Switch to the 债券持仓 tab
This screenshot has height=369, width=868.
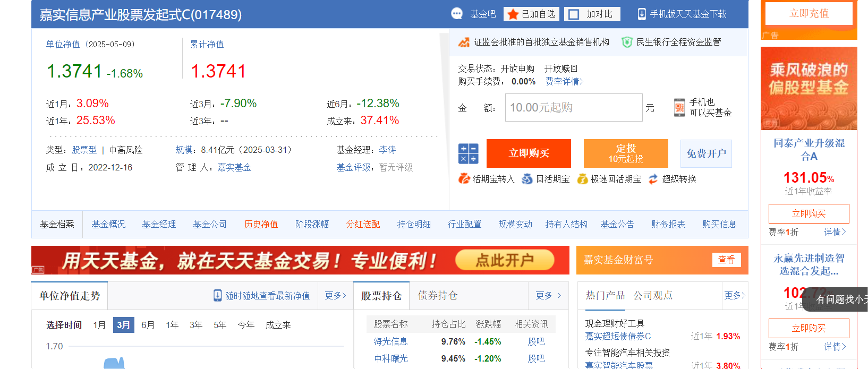437,295
